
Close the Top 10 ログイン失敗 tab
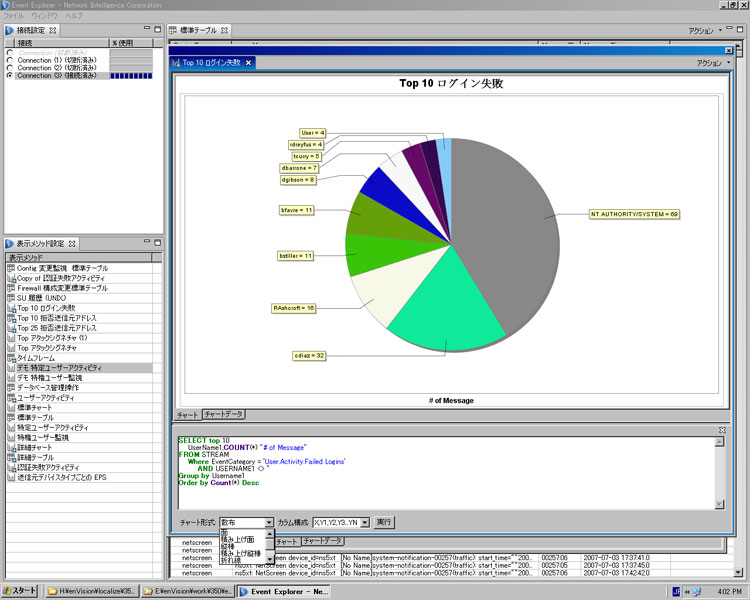point(248,63)
